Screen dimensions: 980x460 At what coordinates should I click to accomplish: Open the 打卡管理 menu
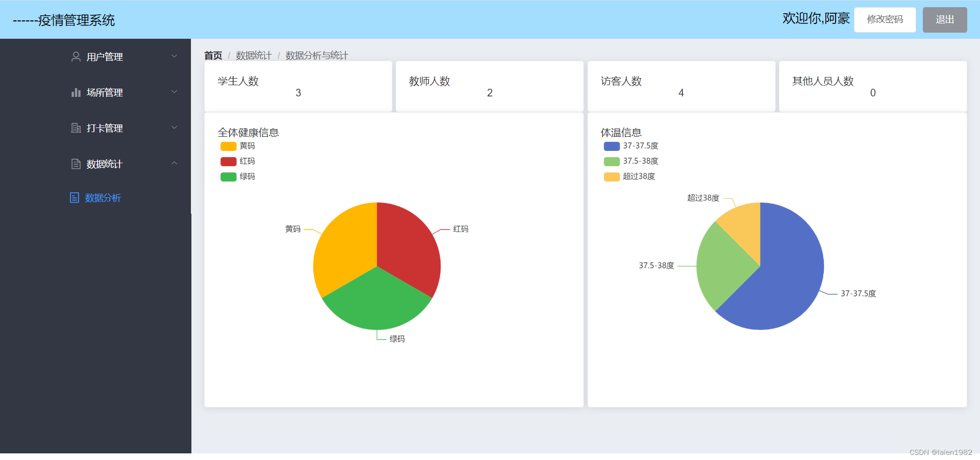(95, 128)
